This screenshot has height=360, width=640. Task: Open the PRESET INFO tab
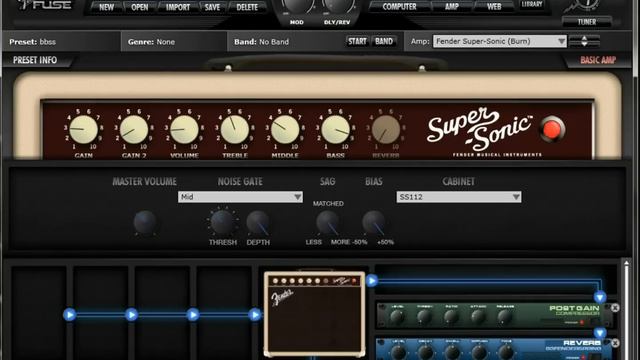[35, 60]
